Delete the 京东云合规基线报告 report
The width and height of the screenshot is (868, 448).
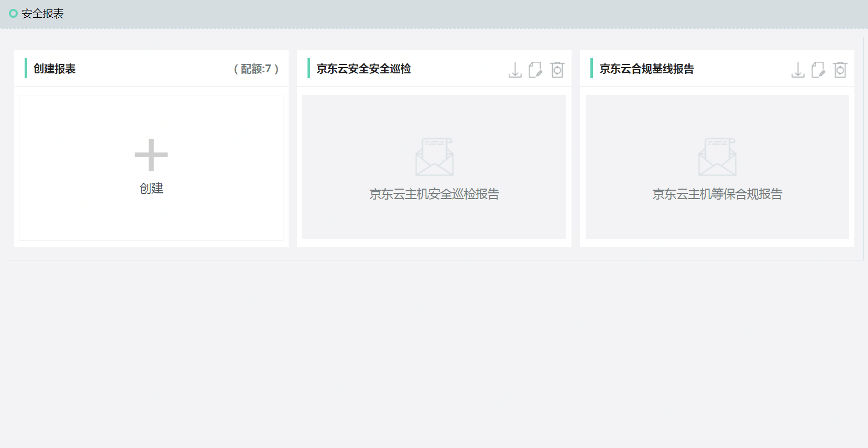coord(840,70)
